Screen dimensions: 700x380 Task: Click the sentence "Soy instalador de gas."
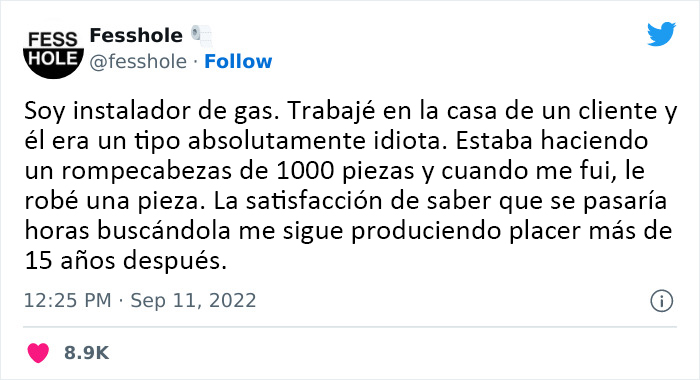point(152,111)
